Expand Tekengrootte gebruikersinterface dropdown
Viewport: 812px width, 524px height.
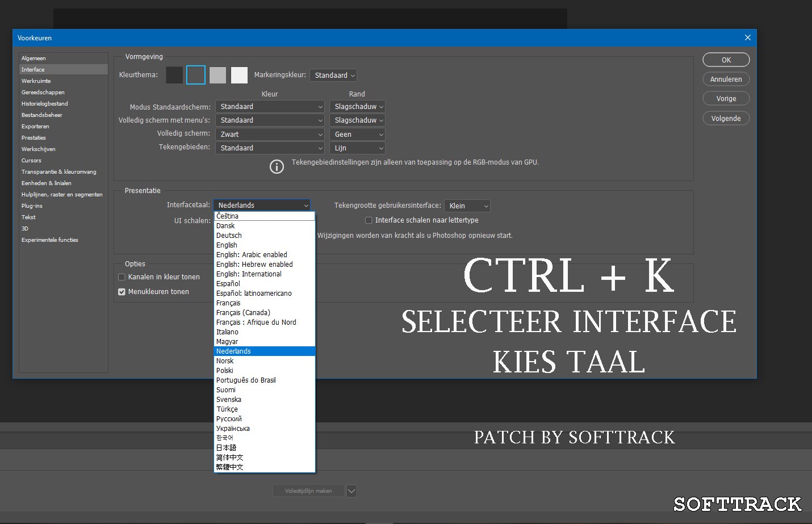pos(467,206)
